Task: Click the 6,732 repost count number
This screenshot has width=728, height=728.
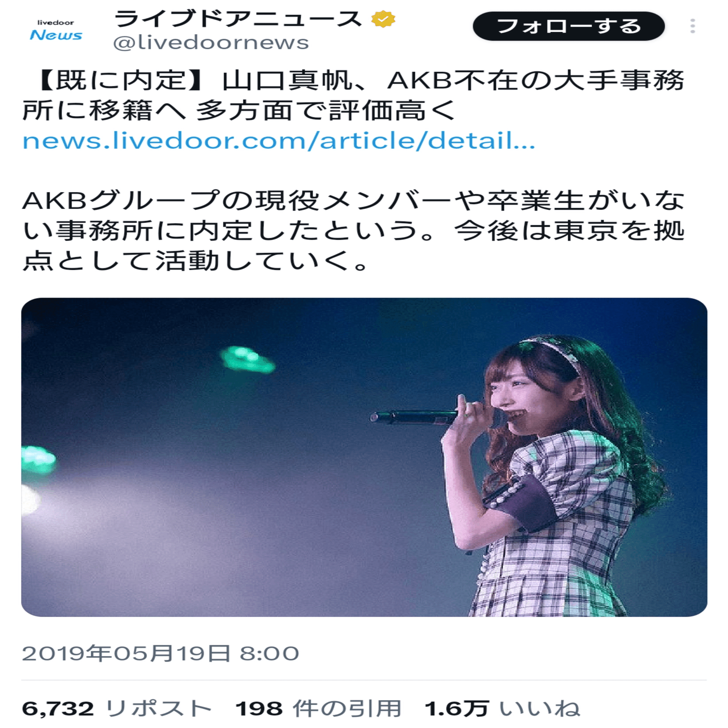Action: tap(58, 709)
